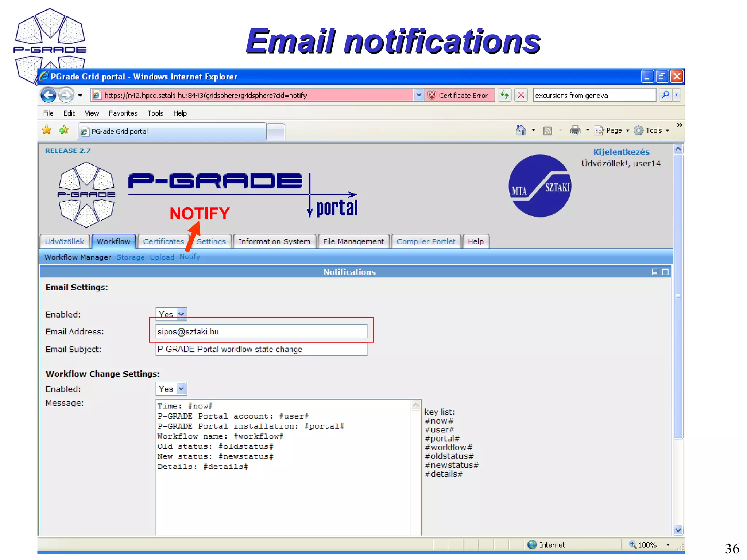
Task: Click the search magnifier icon
Action: click(x=665, y=95)
